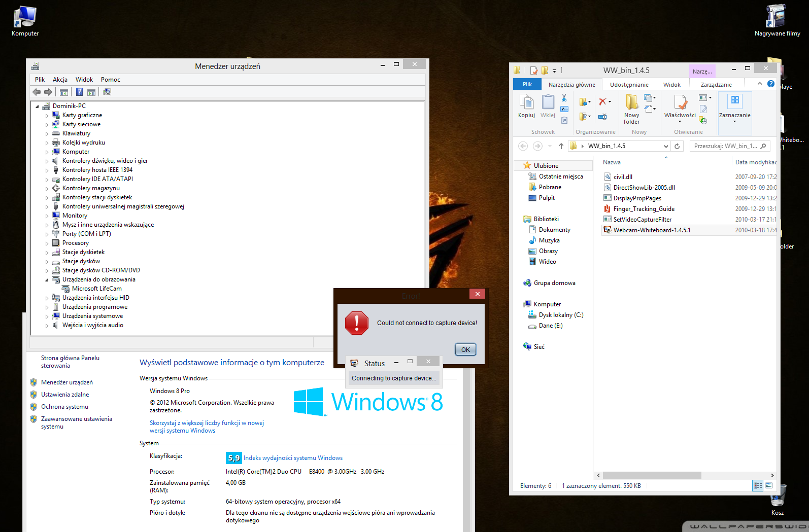Viewport: 809px width, 532px height.
Task: Open the delete icon's dropdown arrow in the ribbon
Action: coord(610,102)
